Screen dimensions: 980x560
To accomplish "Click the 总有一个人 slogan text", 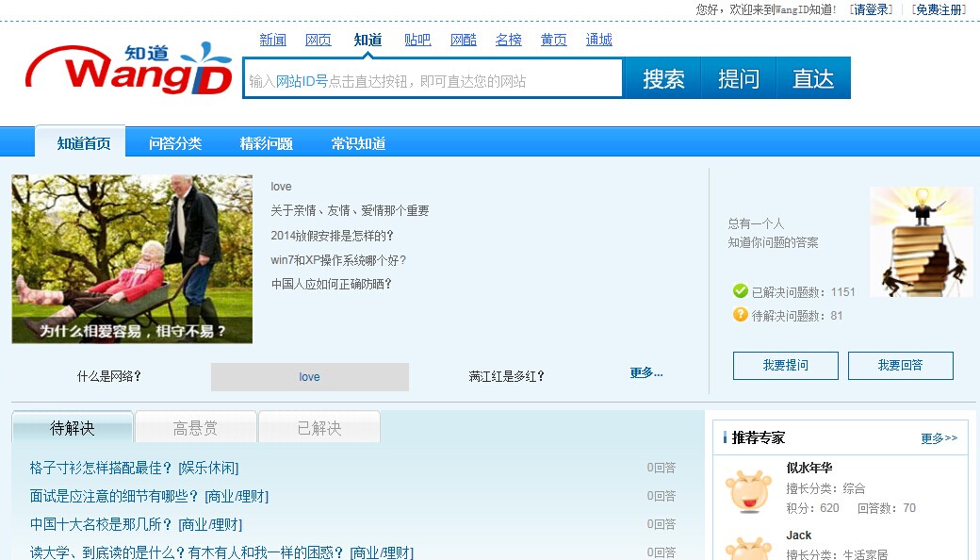I will 756,223.
